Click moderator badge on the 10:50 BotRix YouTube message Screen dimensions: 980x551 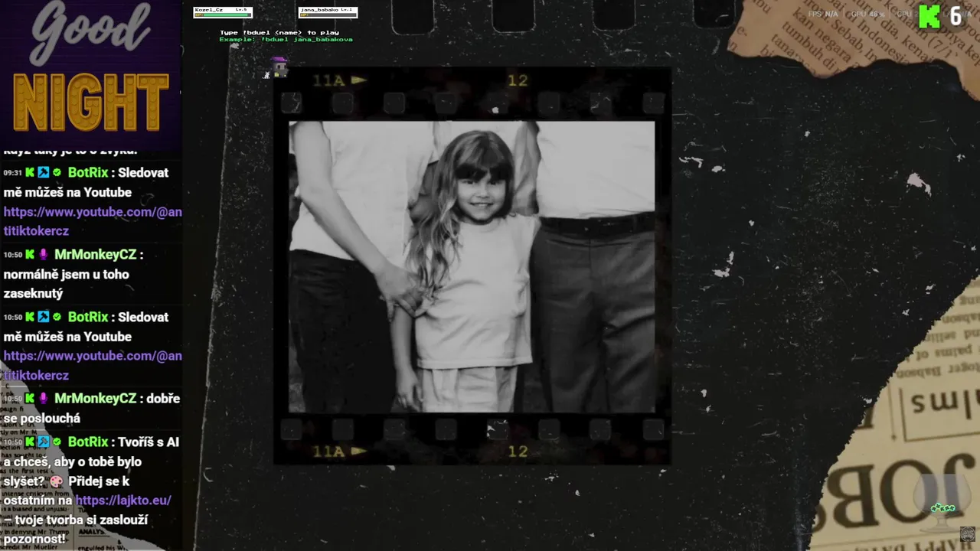pyautogui.click(x=44, y=317)
